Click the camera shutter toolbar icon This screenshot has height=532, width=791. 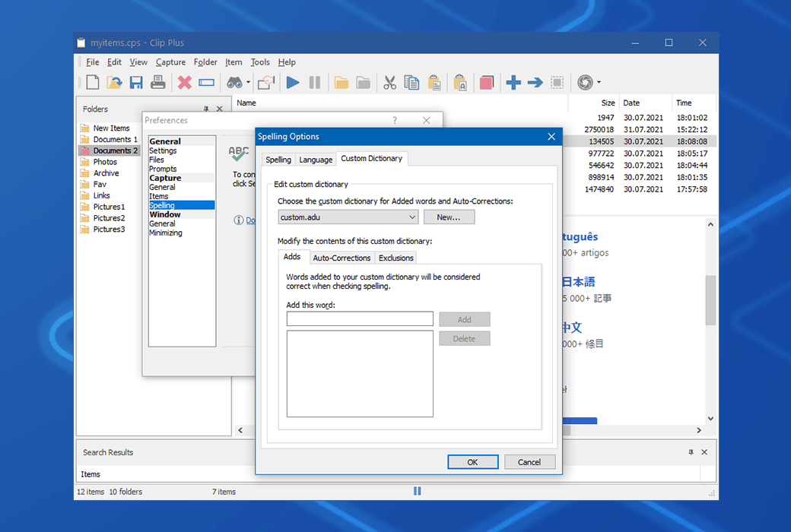tap(585, 82)
